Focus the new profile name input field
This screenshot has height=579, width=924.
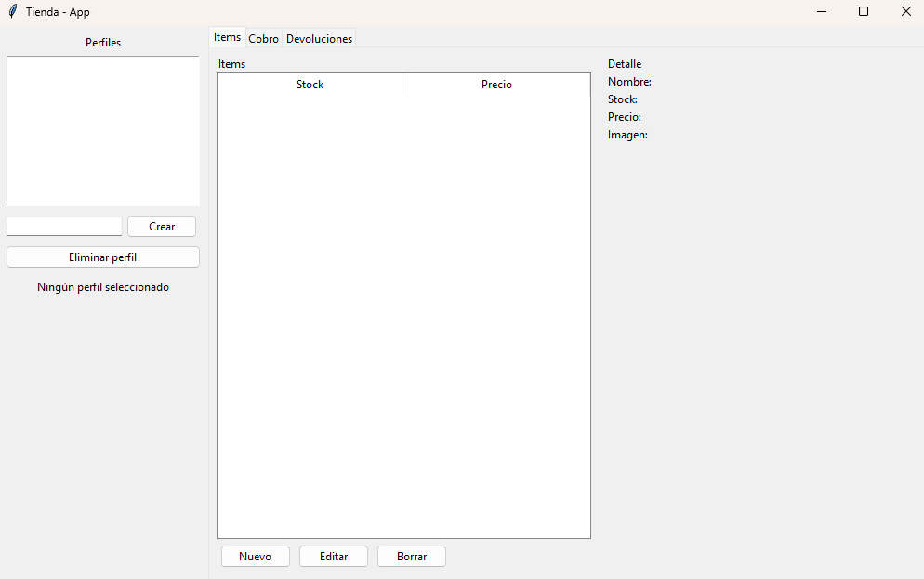click(64, 227)
